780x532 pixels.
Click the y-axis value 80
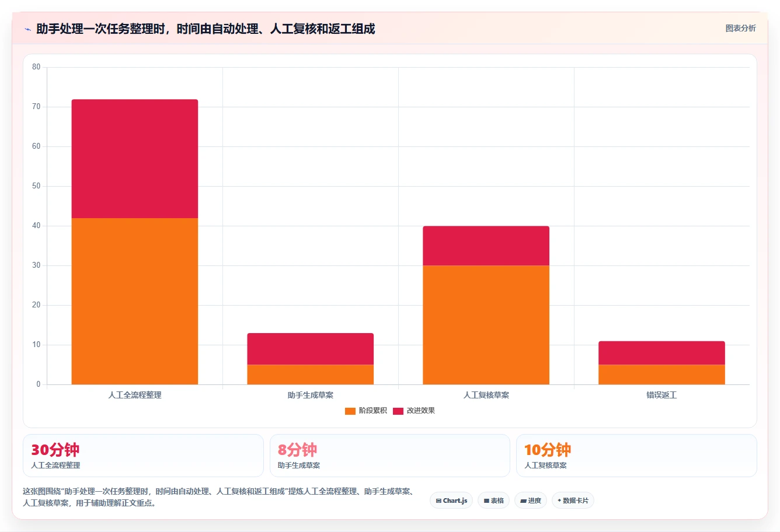click(36, 67)
